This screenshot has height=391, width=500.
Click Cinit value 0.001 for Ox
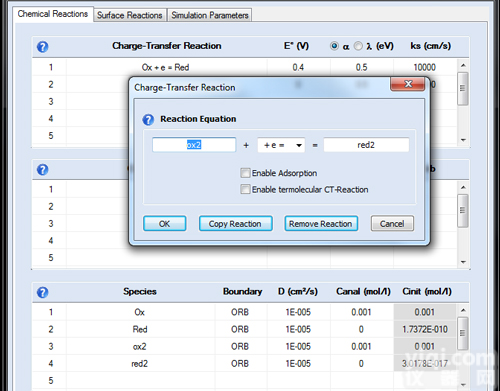pos(425,312)
